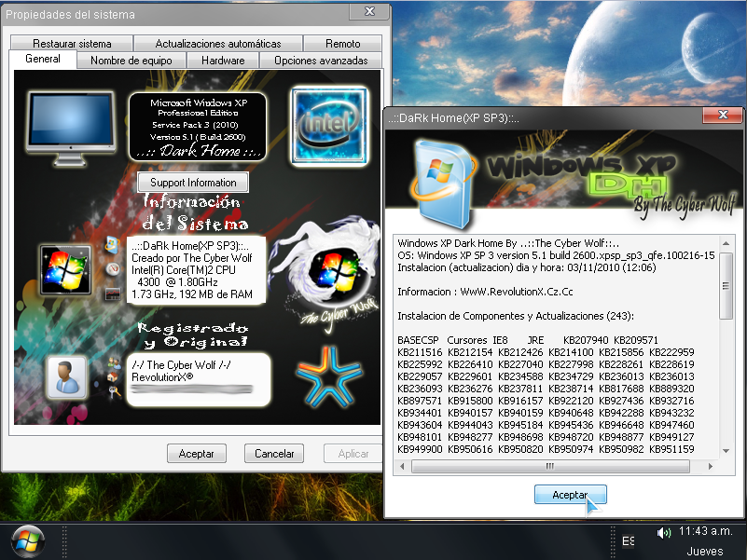Click Aceptar in the DaRk Home dialog

click(x=570, y=494)
